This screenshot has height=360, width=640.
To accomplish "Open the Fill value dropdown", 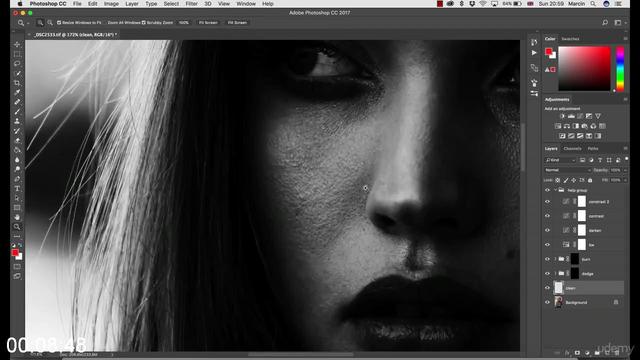I will point(625,180).
